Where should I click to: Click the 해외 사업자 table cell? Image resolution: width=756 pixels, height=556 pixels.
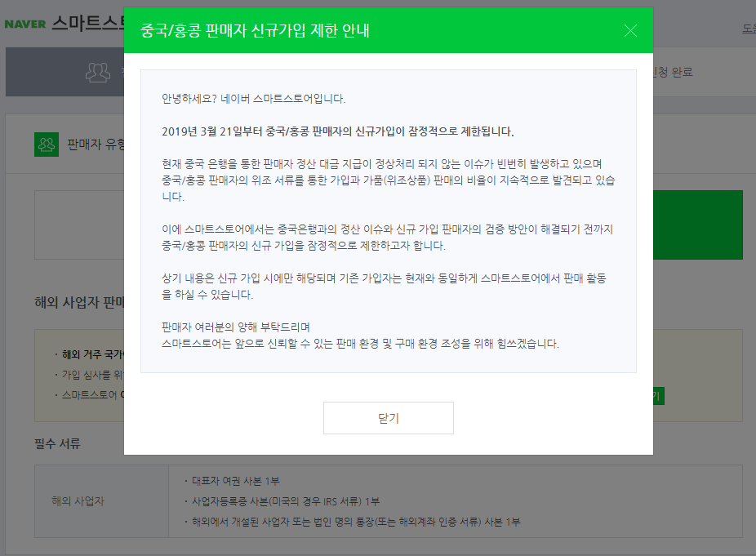coord(102,501)
